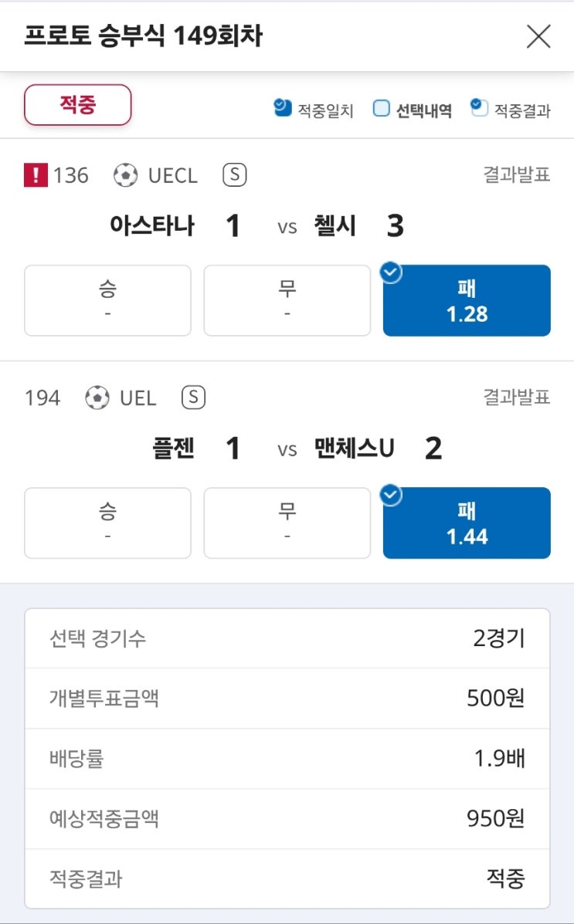Image resolution: width=574 pixels, height=924 pixels.
Task: Select 패 1.28 for 아스타나 vs 첼시
Action: tap(467, 301)
